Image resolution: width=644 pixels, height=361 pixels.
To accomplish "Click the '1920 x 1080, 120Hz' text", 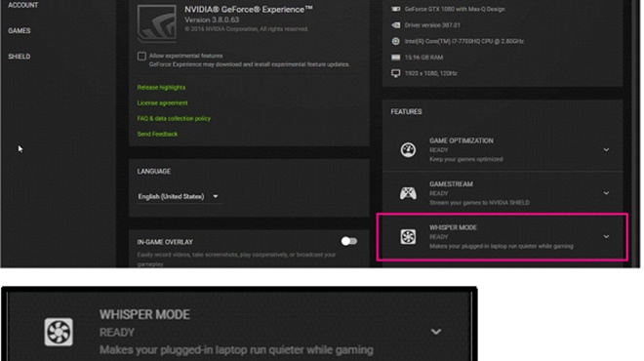I will point(431,73).
